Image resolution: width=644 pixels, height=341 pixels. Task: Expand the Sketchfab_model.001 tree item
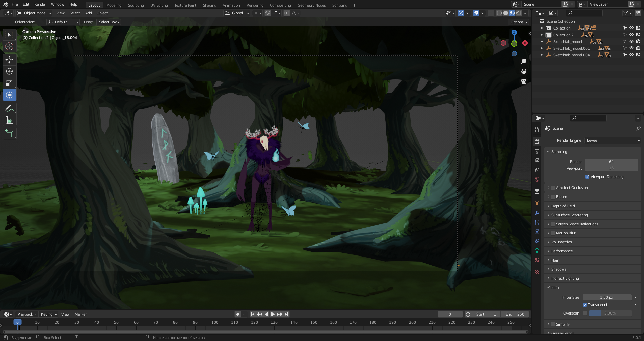tap(542, 48)
